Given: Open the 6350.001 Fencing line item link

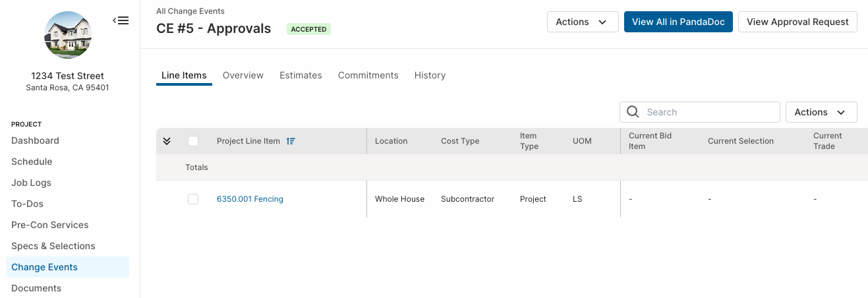Looking at the screenshot, I should (x=250, y=199).
